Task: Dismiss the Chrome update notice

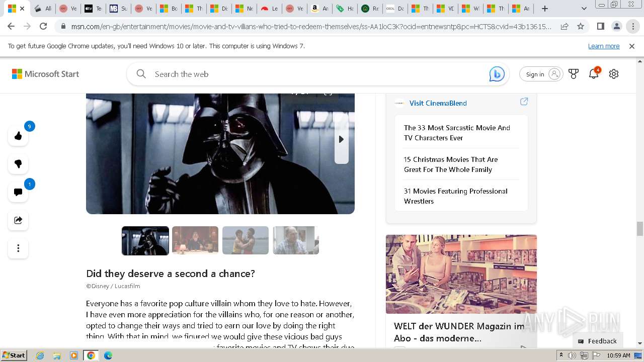Action: (632, 46)
